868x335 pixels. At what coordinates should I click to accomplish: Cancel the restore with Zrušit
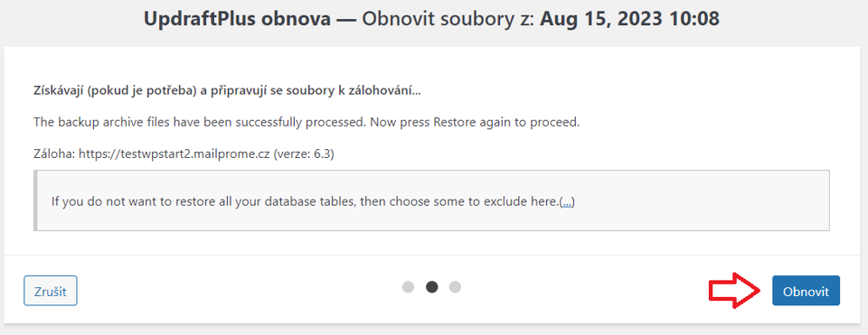51,291
